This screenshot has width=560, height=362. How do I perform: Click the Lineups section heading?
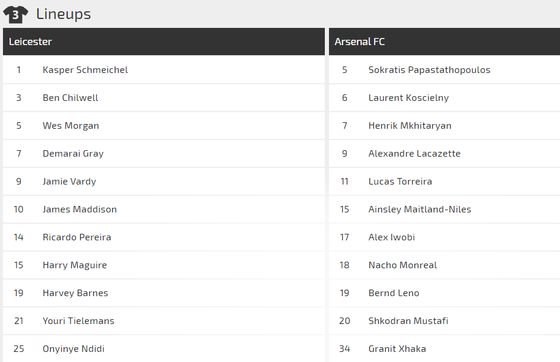click(63, 14)
